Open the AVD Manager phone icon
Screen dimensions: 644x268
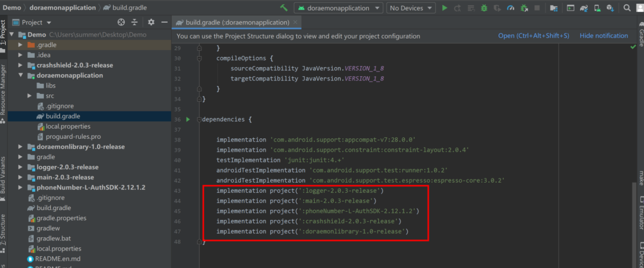[597, 8]
